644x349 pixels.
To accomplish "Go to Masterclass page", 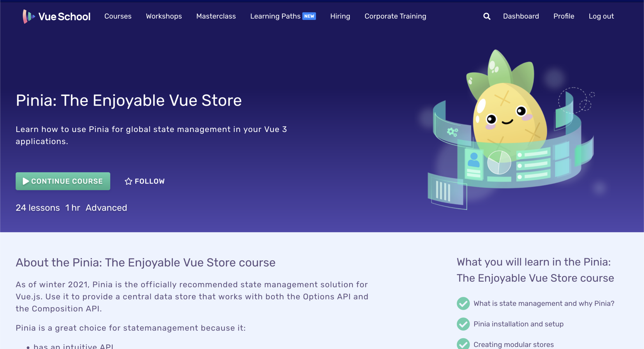I will [216, 16].
